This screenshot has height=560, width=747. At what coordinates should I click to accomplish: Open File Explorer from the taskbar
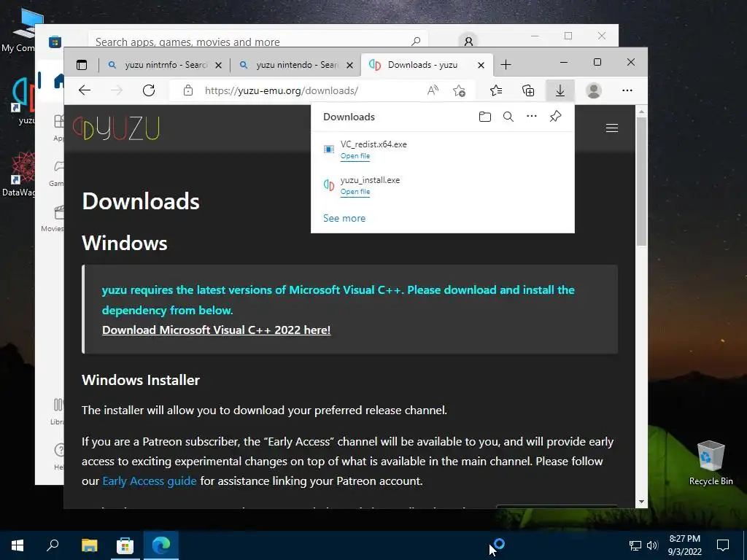pos(89,545)
